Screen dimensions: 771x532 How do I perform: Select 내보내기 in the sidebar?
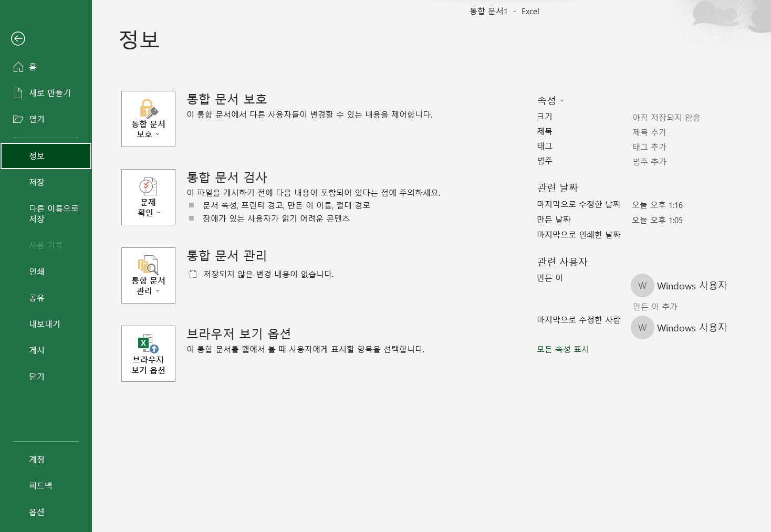click(x=46, y=324)
